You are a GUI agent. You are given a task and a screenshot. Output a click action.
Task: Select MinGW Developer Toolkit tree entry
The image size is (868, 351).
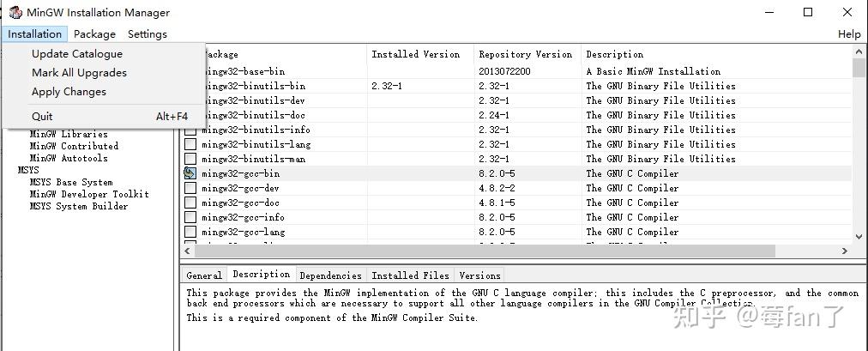tap(89, 194)
